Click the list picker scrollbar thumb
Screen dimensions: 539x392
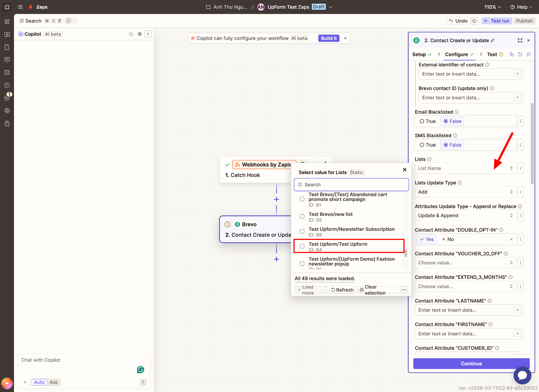(406, 253)
